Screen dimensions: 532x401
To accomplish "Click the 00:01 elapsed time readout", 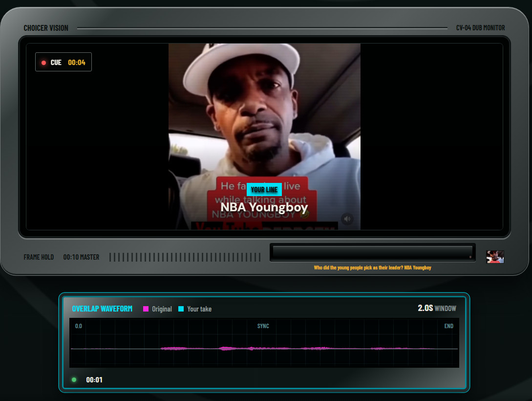I will [94, 379].
